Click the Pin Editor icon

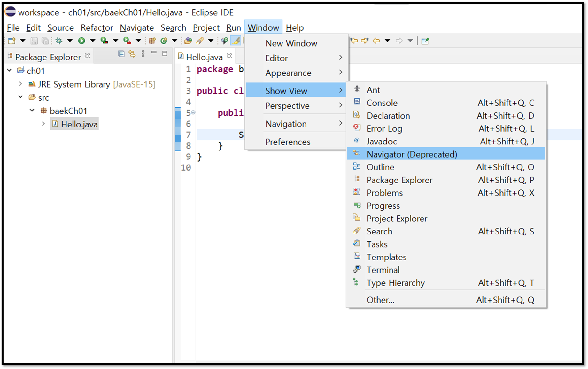425,41
